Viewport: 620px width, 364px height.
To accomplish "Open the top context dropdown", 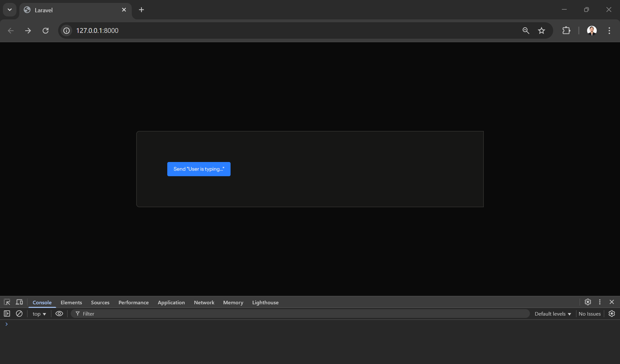I will tap(39, 314).
